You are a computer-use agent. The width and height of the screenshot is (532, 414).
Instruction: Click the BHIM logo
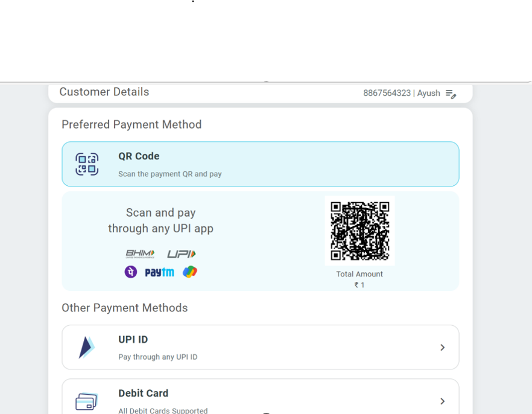click(140, 253)
